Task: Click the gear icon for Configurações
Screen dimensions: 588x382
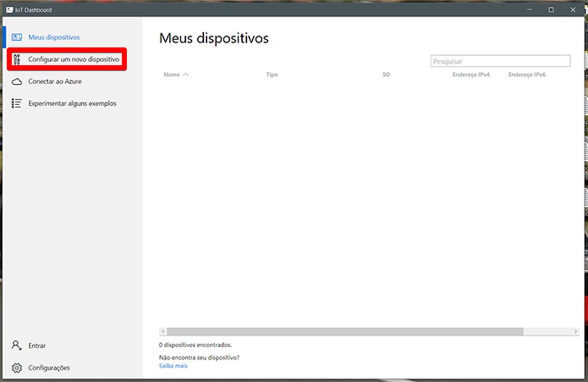Action: pyautogui.click(x=17, y=368)
